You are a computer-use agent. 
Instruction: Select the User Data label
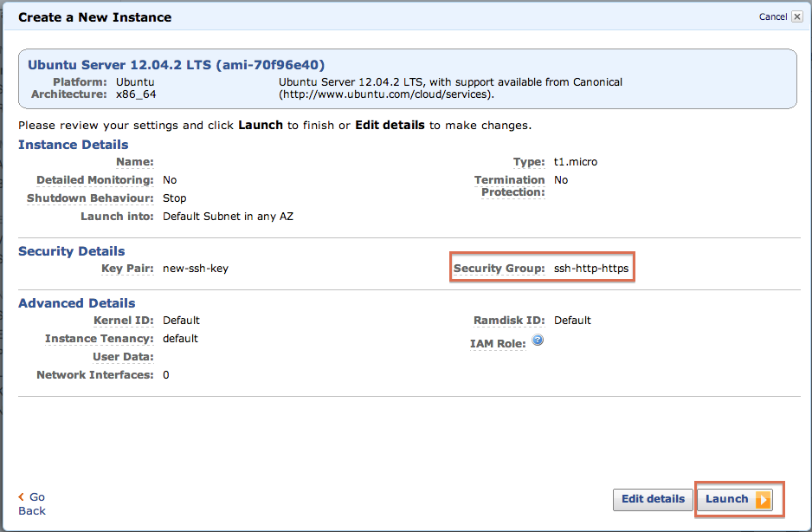click(x=123, y=357)
